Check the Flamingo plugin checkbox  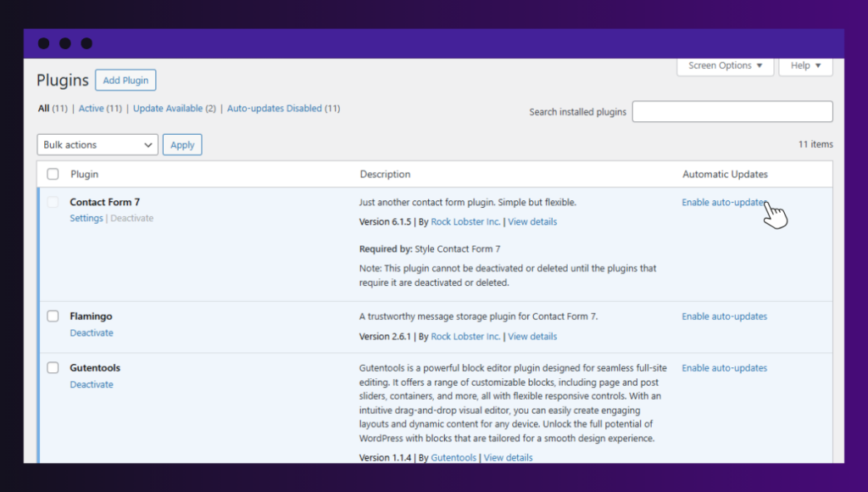coord(52,315)
